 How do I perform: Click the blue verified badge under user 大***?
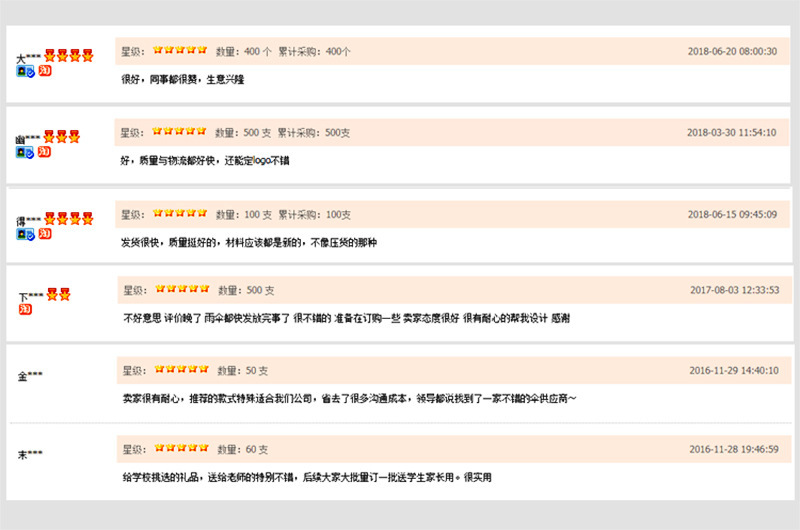pyautogui.click(x=25, y=71)
